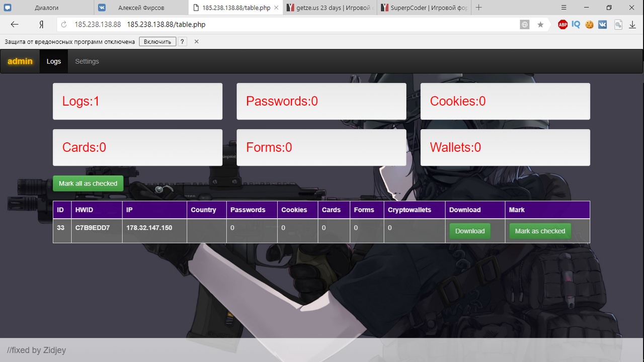Click the 'admin' brand link

pos(20,61)
